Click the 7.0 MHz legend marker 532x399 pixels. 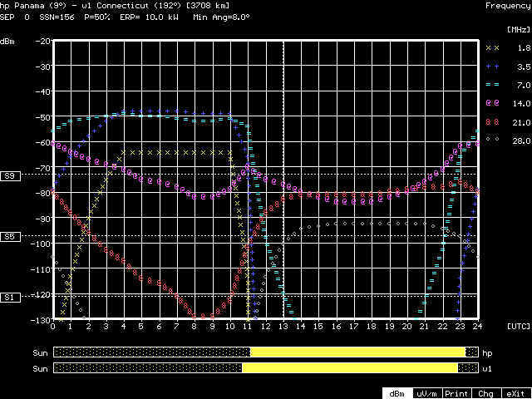[x=493, y=85]
